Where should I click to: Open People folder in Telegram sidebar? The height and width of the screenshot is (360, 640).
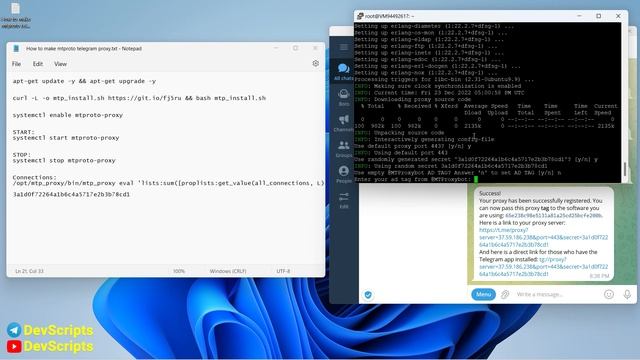tap(344, 174)
